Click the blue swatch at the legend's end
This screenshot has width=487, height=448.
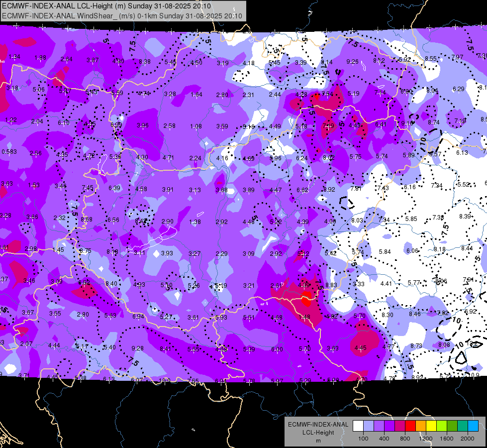coord(473,426)
